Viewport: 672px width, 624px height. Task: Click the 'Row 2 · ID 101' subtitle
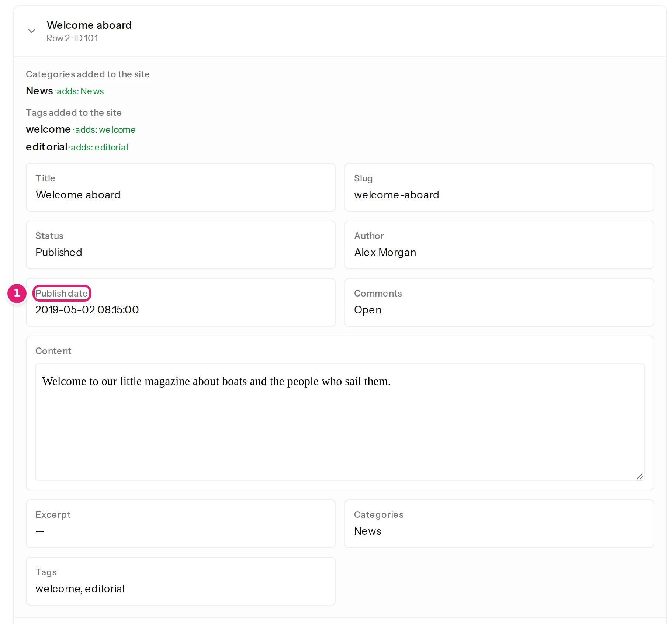(x=72, y=38)
